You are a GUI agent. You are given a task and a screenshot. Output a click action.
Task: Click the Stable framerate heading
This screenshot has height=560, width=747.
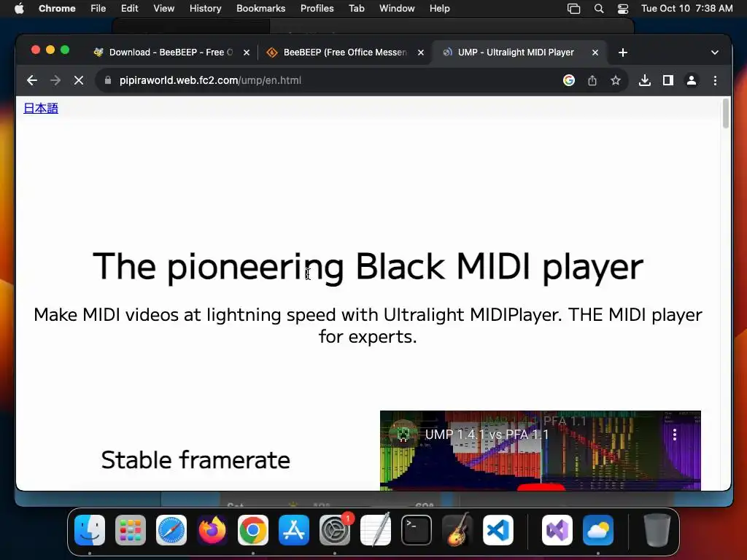(x=196, y=460)
